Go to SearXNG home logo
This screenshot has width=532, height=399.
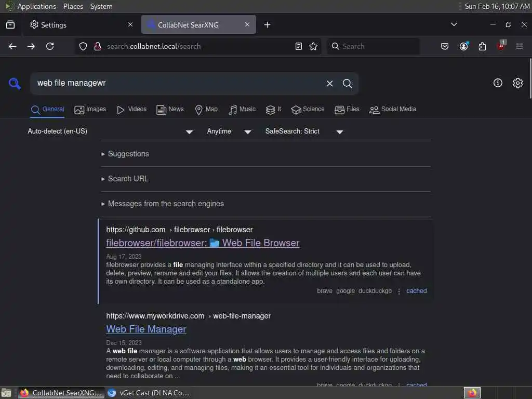coord(15,84)
